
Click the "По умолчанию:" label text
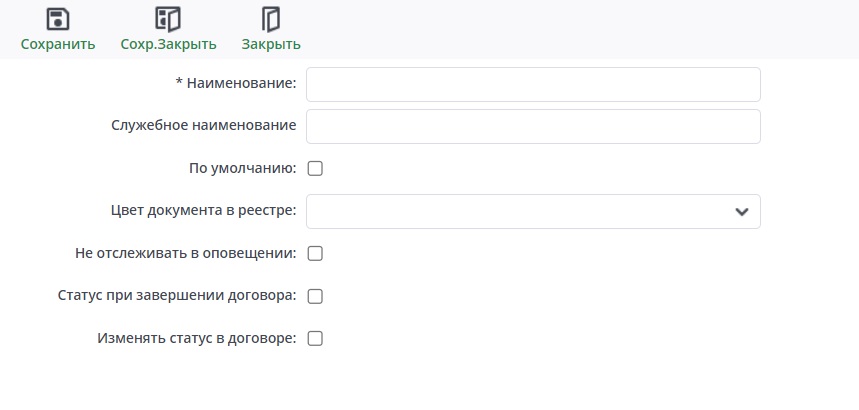(x=242, y=169)
